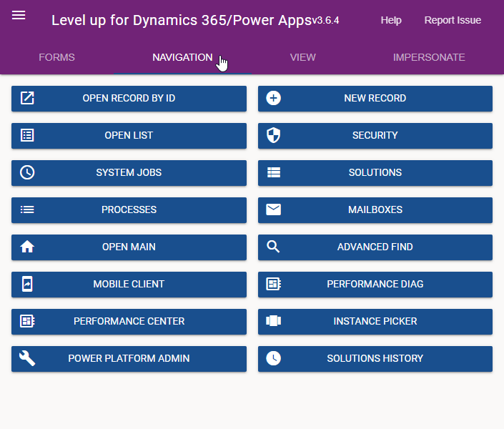The height and width of the screenshot is (429, 504).
Task: Click the OPEN LIST label
Action: (129, 135)
